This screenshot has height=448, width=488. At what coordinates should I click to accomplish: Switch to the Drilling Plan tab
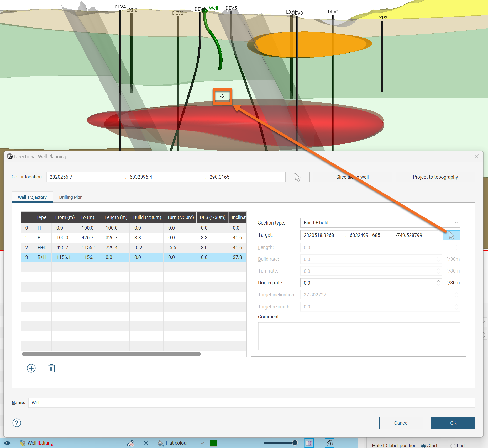71,197
